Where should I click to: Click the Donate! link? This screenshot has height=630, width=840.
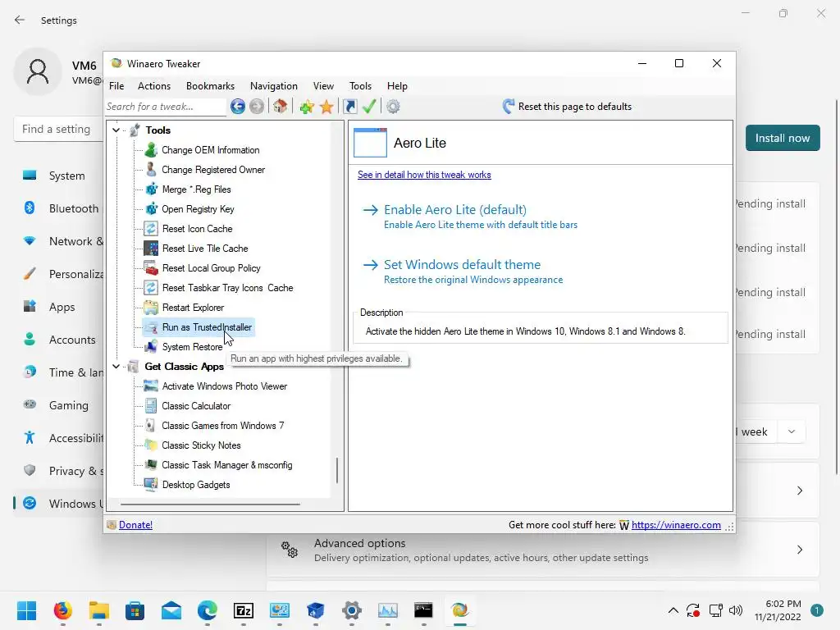click(x=135, y=525)
